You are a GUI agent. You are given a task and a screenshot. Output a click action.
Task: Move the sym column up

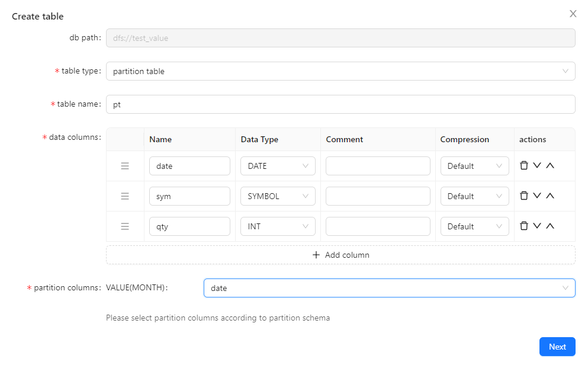550,196
